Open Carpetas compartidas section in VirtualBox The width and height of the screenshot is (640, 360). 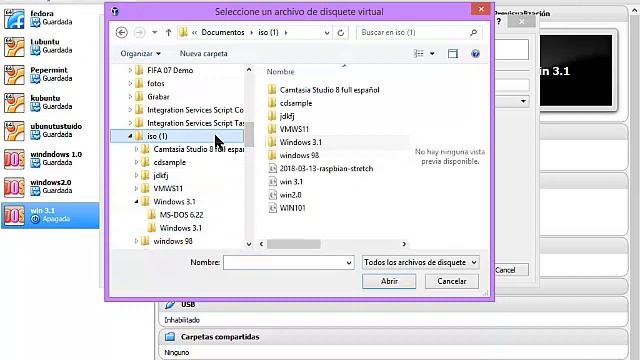(220, 337)
